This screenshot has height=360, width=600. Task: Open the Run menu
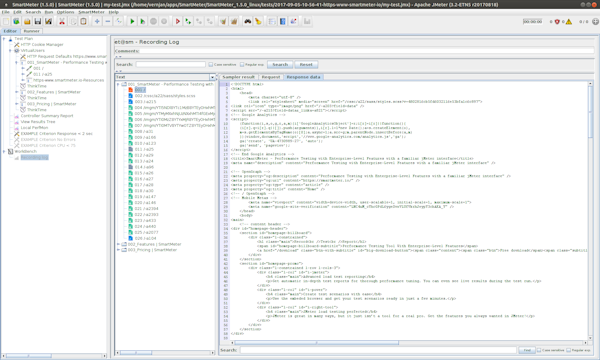[x=49, y=12]
